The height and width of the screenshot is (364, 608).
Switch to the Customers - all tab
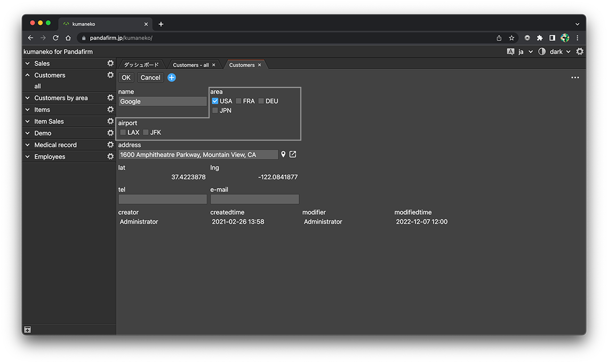pyautogui.click(x=190, y=65)
